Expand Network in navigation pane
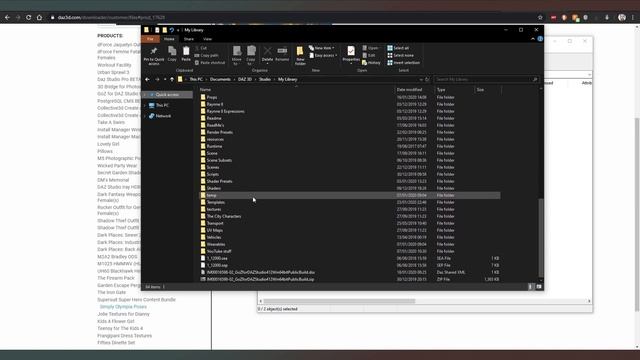The height and width of the screenshot is (360, 640). (145, 116)
